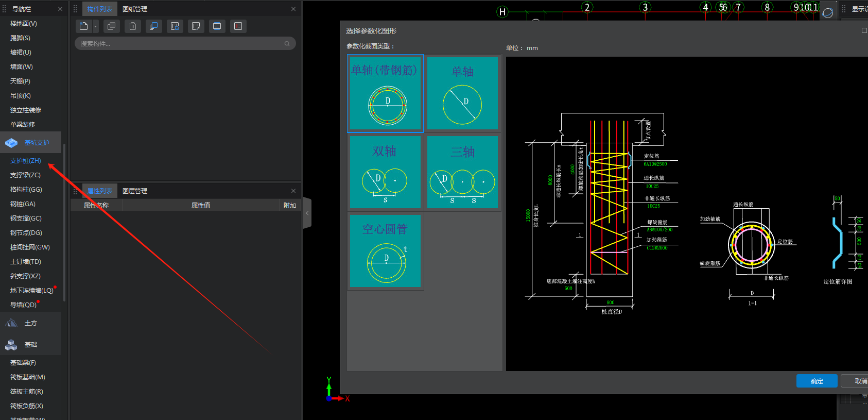Select 钢节点(DG) in navigation
The image size is (868, 420).
click(26, 233)
